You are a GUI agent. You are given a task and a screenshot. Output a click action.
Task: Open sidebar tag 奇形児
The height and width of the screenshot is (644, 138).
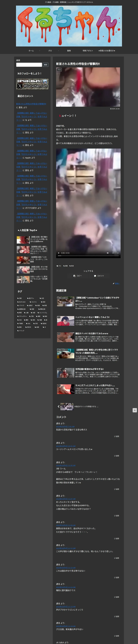28,327
